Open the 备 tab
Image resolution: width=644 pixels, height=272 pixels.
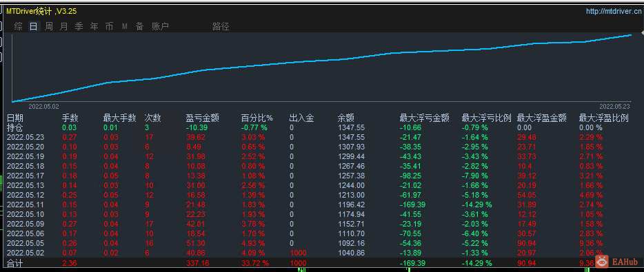tap(140, 27)
